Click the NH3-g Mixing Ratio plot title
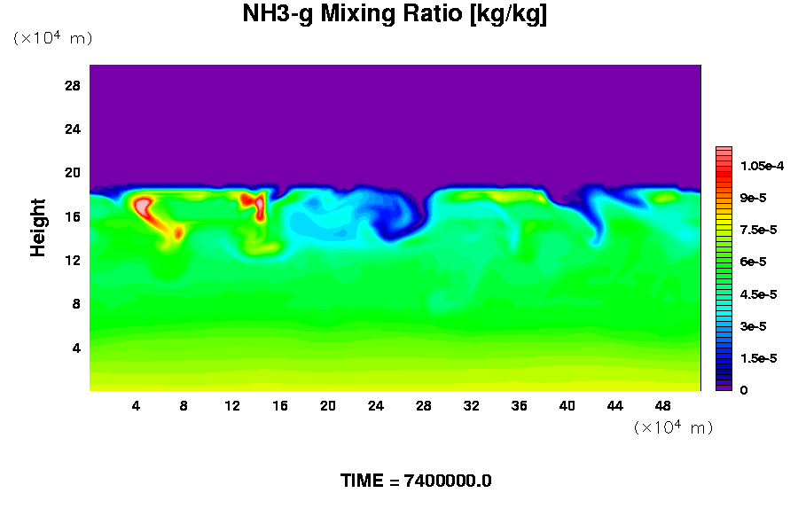 click(x=395, y=15)
